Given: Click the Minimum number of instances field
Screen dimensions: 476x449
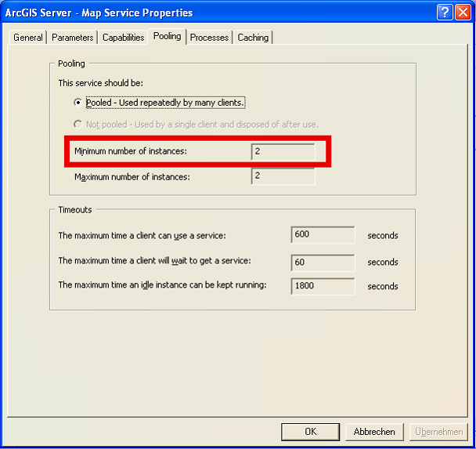Looking at the screenshot, I should point(283,151).
